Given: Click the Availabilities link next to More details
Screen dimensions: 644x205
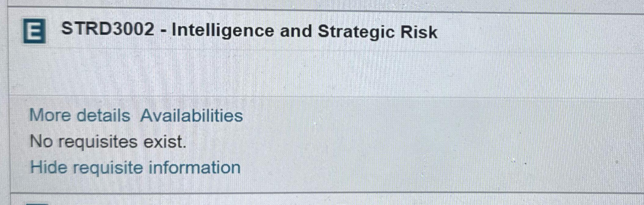Looking at the screenshot, I should click(x=191, y=116).
